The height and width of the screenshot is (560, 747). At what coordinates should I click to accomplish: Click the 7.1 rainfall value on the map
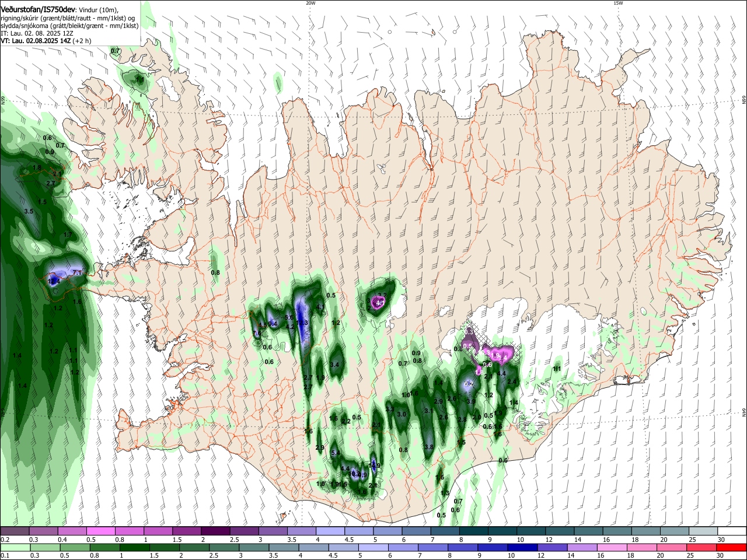coord(77,272)
